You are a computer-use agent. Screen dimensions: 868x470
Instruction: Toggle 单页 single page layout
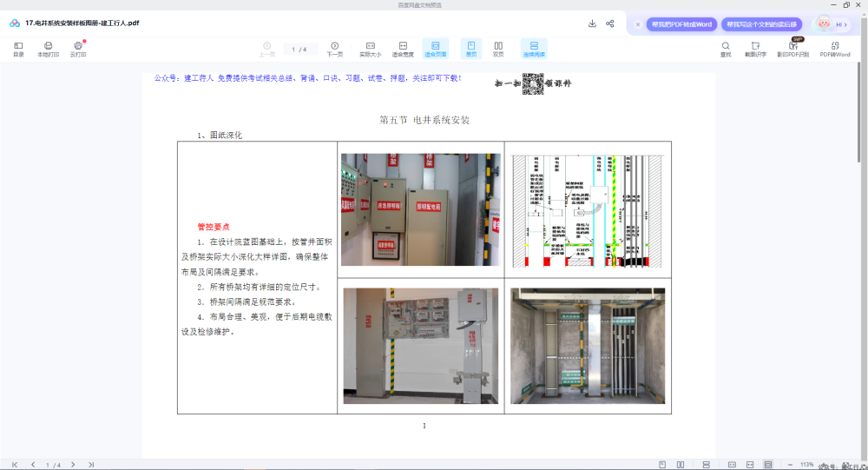471,49
